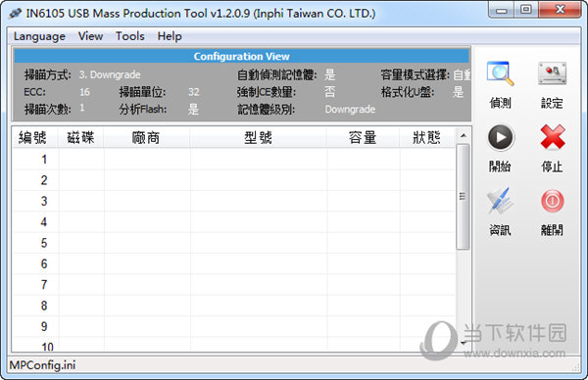Open the Tools menu
This screenshot has width=588, height=380.
[x=129, y=36]
